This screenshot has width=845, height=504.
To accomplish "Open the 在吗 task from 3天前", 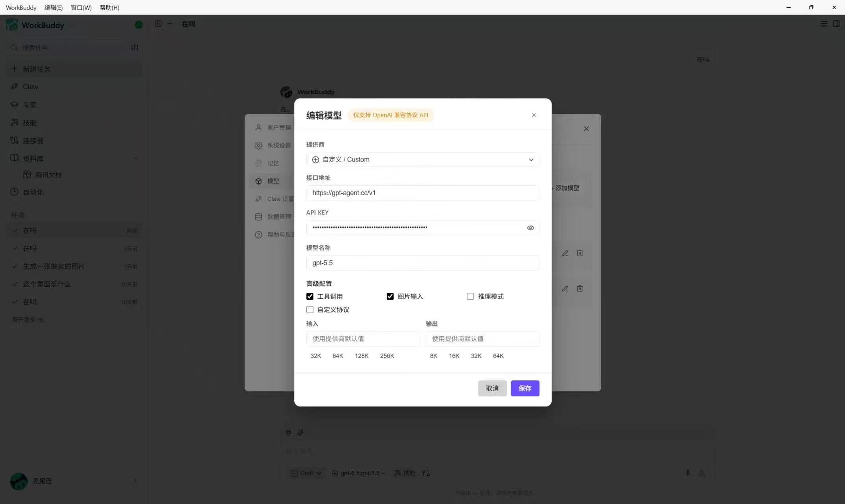I will pos(75,248).
